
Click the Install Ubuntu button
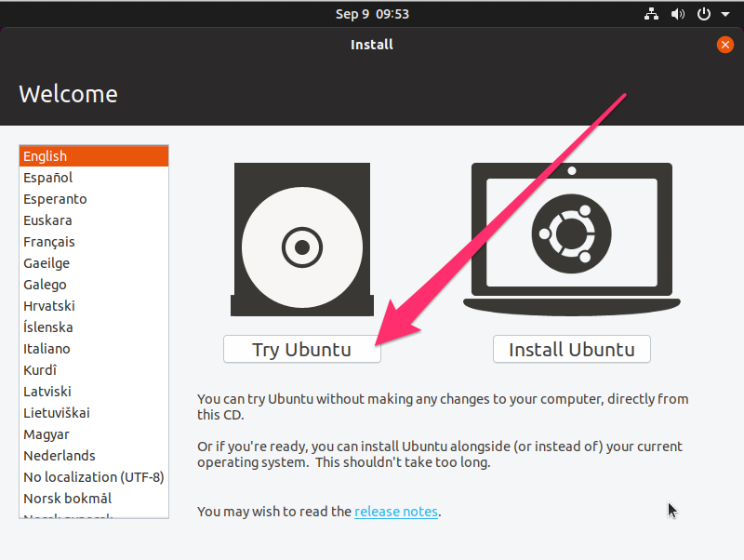[571, 349]
